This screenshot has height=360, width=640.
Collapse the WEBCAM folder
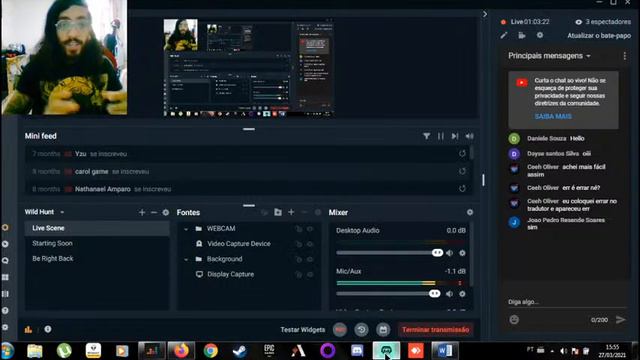pos(186,229)
